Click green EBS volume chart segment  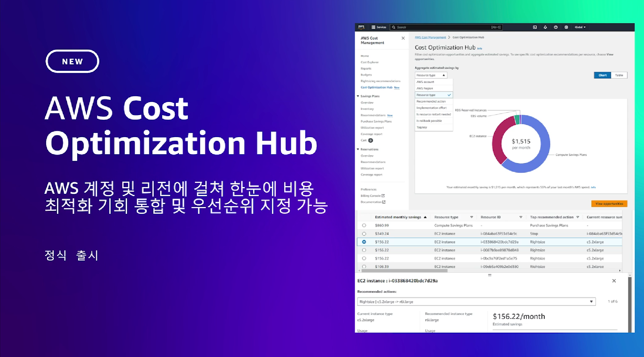517,120
